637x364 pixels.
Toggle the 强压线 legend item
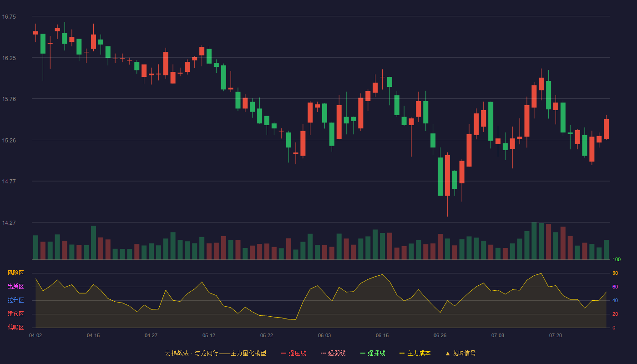[293, 353]
